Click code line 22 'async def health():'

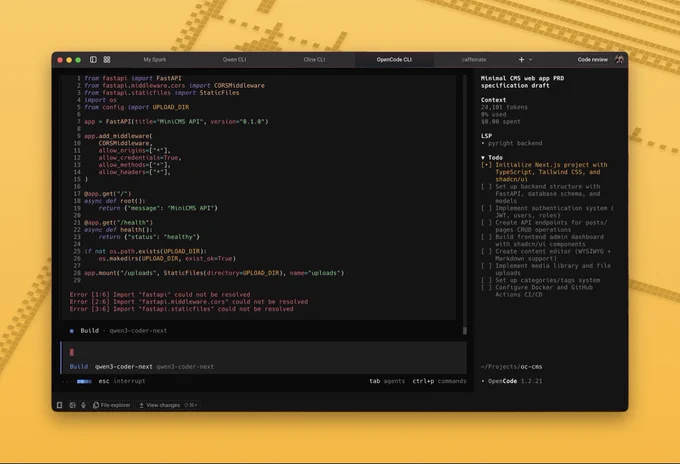pos(118,230)
